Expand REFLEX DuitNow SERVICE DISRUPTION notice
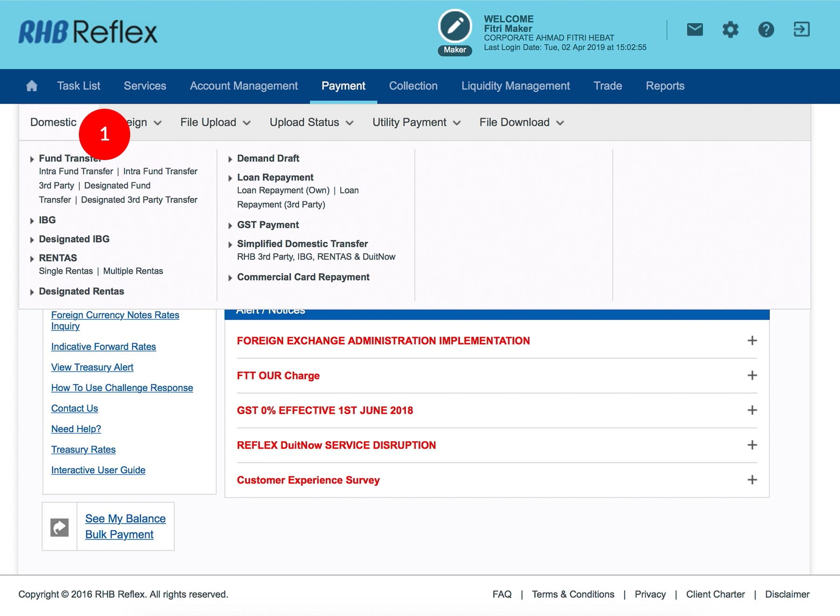840x616 pixels. coord(752,445)
